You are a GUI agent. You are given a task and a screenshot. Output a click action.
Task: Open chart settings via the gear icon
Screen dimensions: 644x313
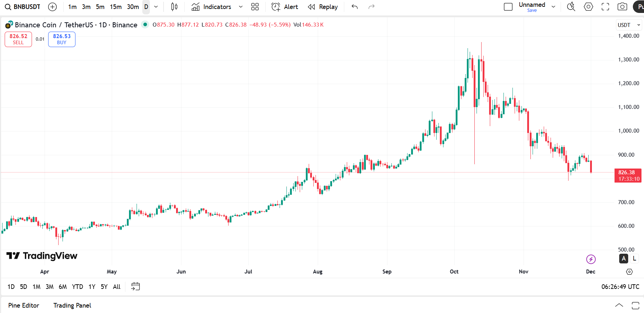pos(588,6)
